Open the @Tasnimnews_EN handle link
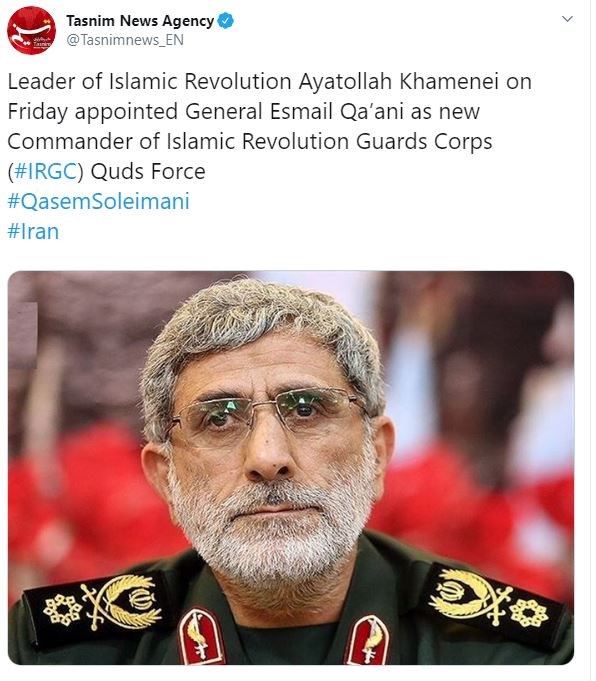This screenshot has height=681, width=596. tap(125, 40)
